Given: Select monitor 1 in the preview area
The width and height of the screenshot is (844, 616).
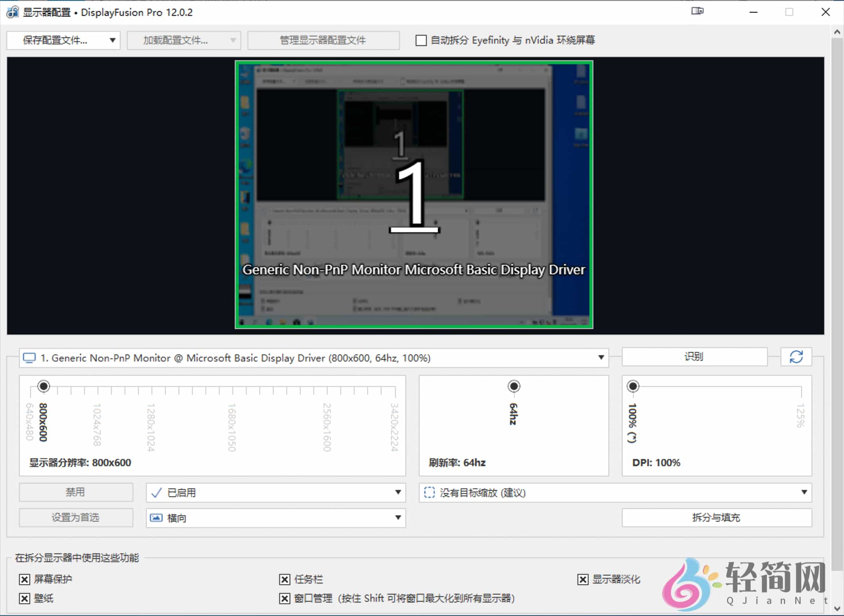Looking at the screenshot, I should coord(414,194).
